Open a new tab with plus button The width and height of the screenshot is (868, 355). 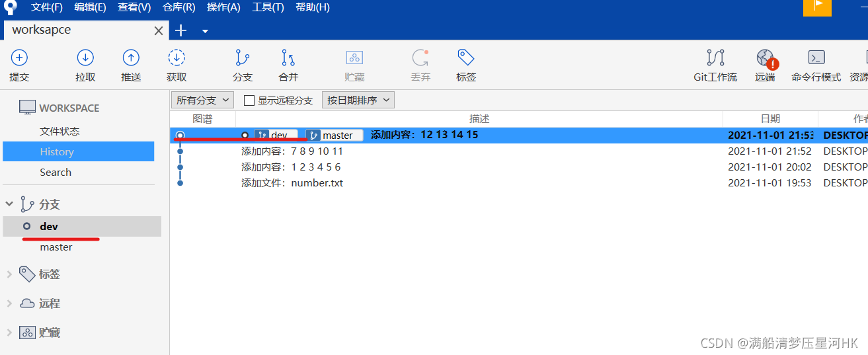click(180, 30)
